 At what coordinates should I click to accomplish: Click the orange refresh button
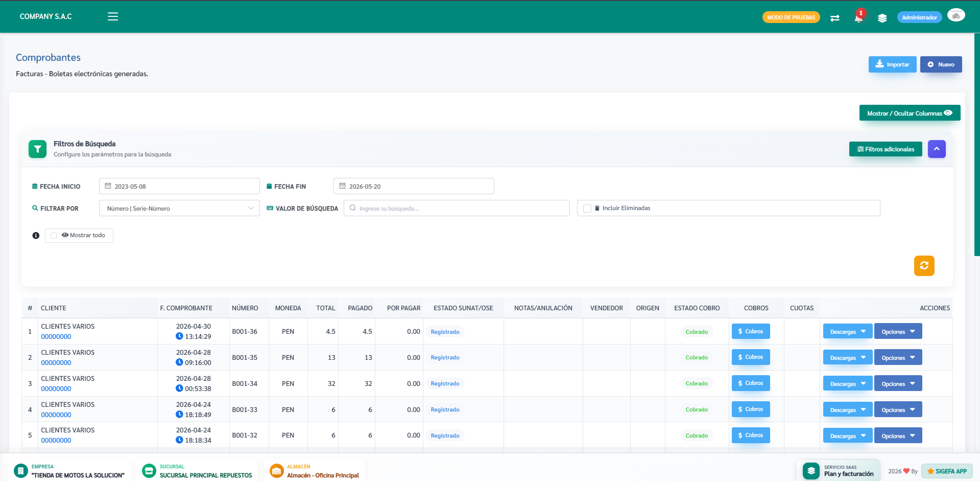(924, 266)
